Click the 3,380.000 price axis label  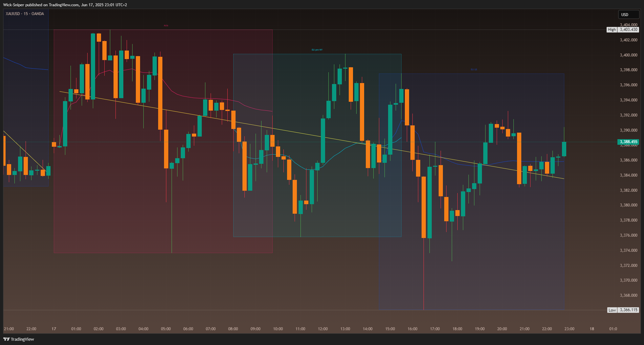pos(629,205)
